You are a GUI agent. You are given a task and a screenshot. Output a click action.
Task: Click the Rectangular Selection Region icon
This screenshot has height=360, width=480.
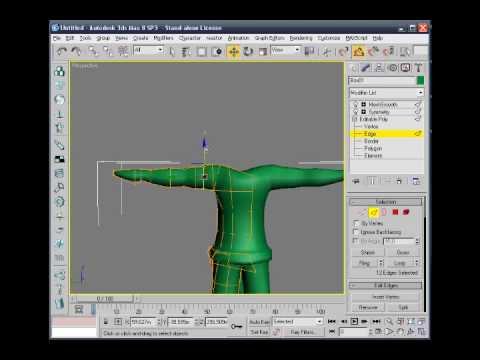point(201,52)
